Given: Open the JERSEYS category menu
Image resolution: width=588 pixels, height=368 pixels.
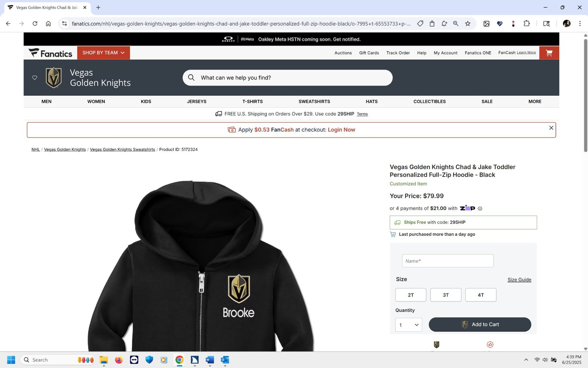Looking at the screenshot, I should tap(197, 102).
